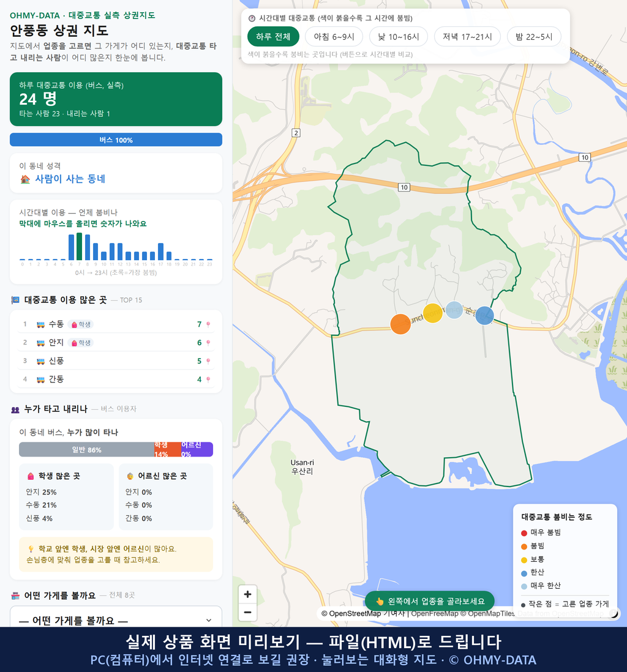The width and height of the screenshot is (627, 672).
Task: Zoom in on the map
Action: [x=247, y=594]
